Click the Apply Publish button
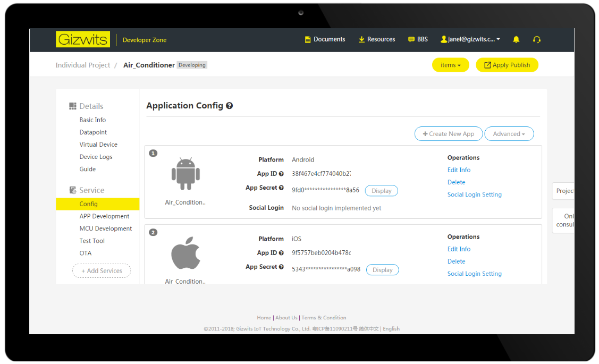The height and width of the screenshot is (364, 599). (x=507, y=64)
